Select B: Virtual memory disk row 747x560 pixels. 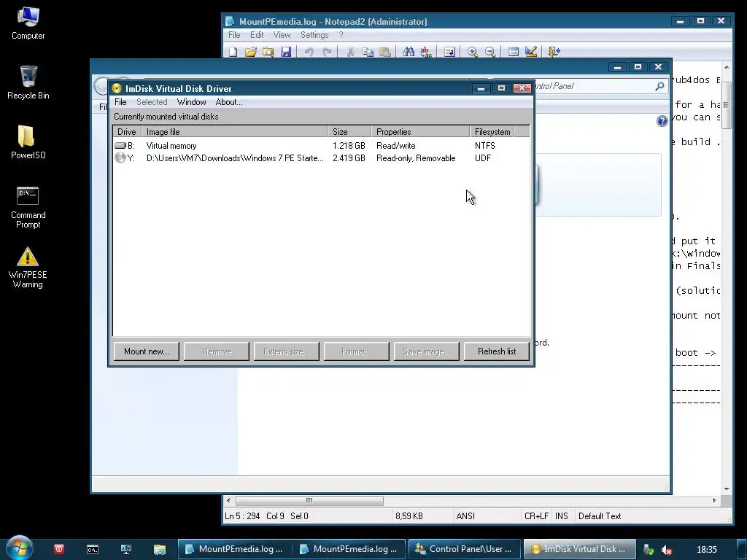coord(321,146)
